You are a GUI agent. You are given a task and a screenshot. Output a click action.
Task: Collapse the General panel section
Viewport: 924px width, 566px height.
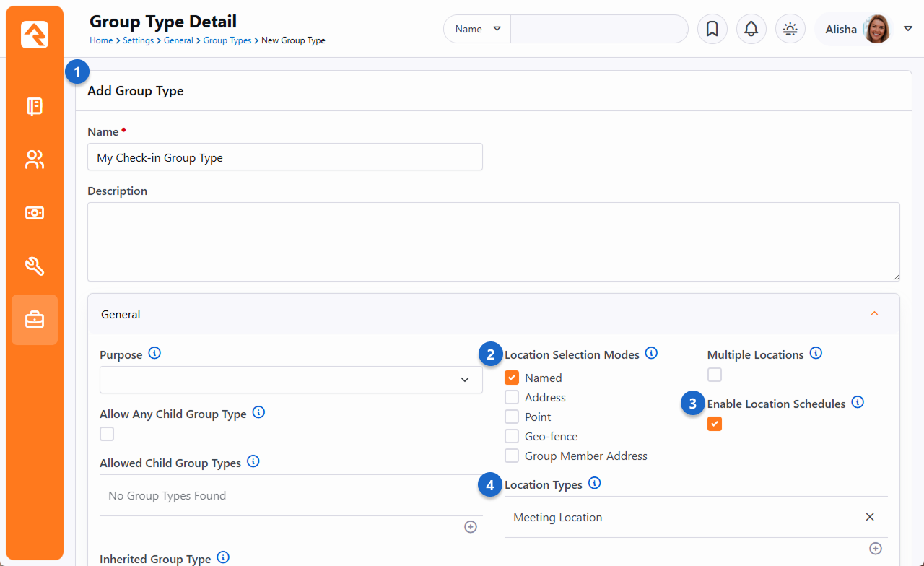pyautogui.click(x=874, y=314)
